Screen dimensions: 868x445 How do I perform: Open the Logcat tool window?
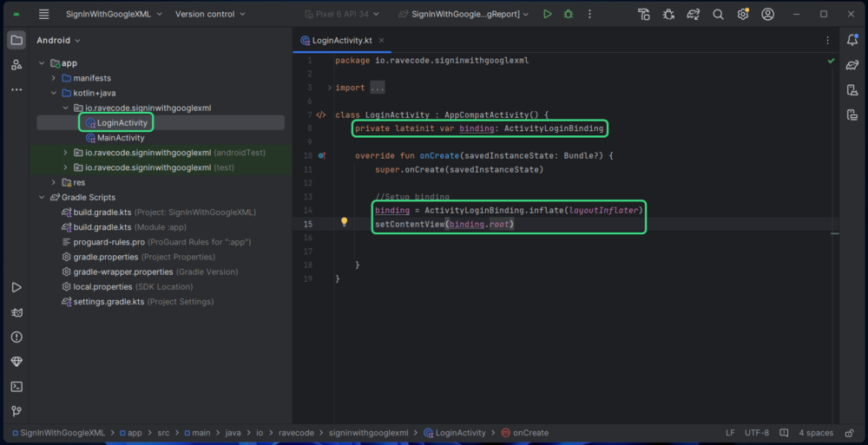[x=16, y=312]
